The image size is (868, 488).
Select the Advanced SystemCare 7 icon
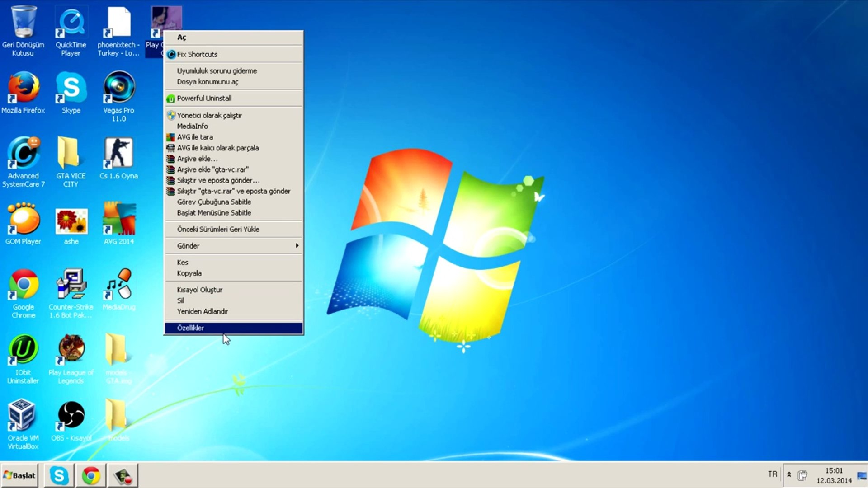[x=23, y=154]
